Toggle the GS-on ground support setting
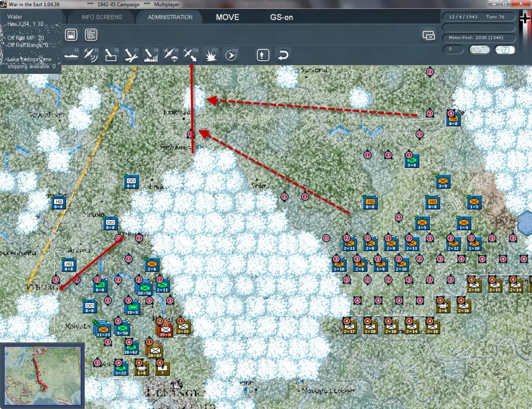 281,17
